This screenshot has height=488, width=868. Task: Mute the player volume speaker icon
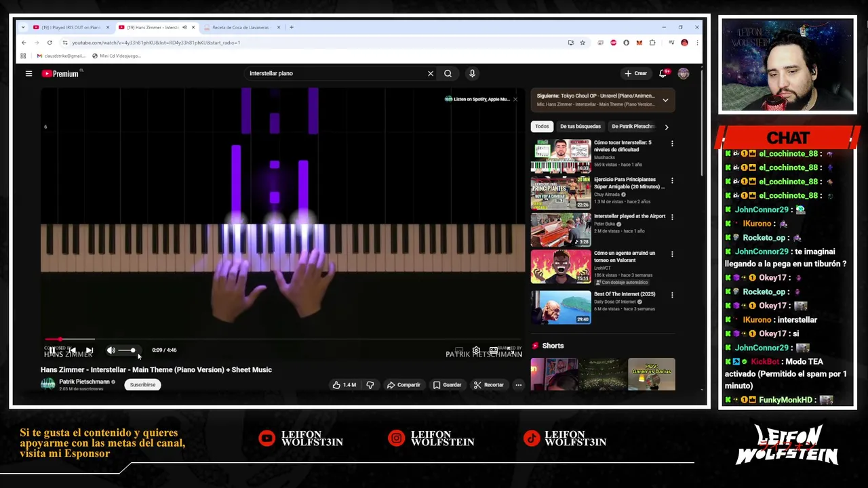(x=111, y=350)
